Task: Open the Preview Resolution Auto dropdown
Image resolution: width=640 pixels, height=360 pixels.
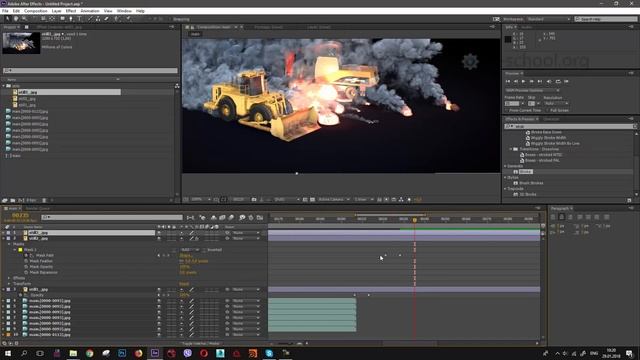Action: coord(556,104)
